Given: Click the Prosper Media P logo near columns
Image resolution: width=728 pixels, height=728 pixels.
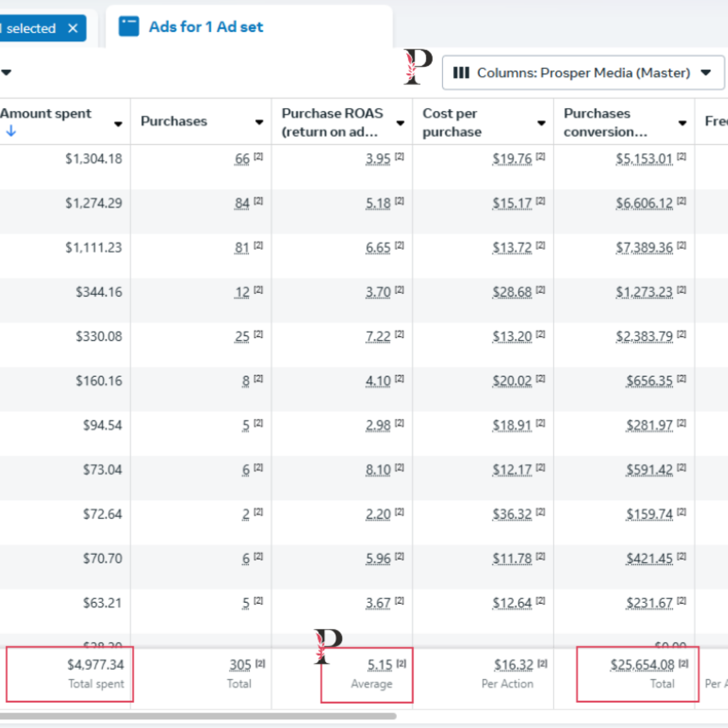Looking at the screenshot, I should [x=417, y=66].
